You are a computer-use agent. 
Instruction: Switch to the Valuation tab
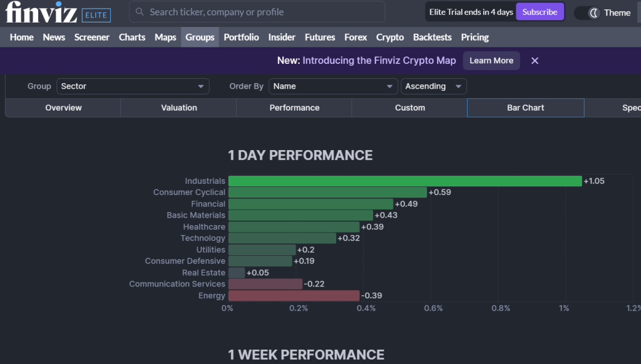178,108
